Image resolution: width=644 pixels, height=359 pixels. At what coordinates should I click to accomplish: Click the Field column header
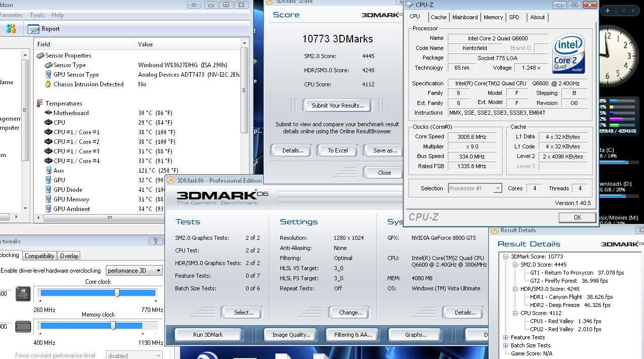pos(85,44)
